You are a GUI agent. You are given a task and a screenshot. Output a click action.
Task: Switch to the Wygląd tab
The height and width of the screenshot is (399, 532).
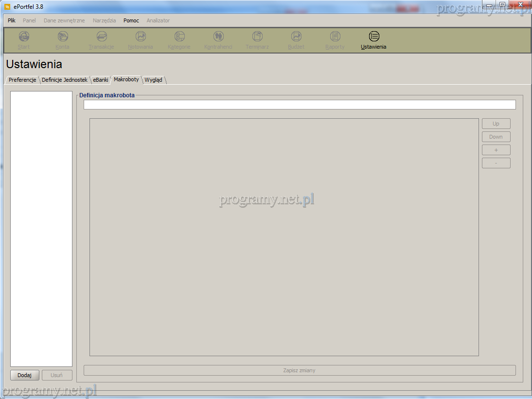tap(154, 80)
